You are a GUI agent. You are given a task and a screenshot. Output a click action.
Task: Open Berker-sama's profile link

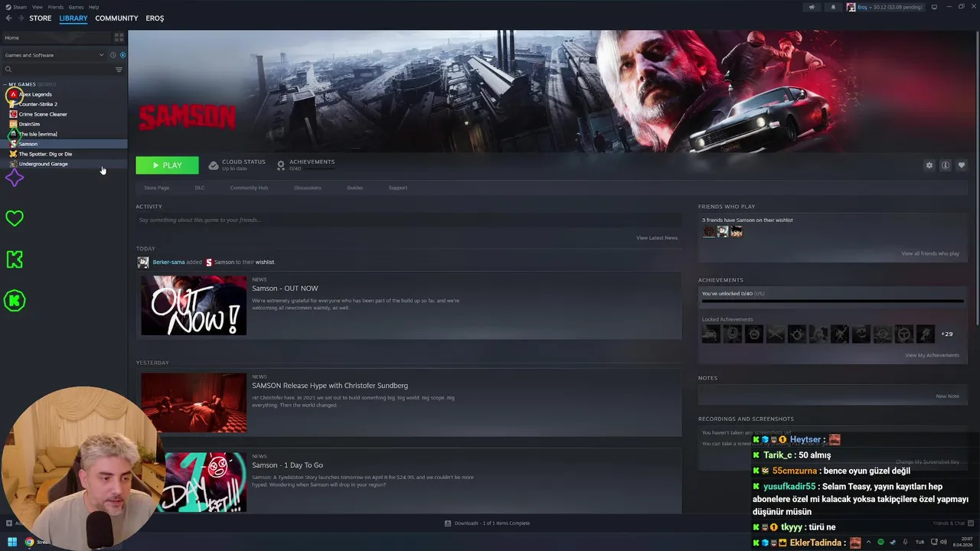pos(168,262)
